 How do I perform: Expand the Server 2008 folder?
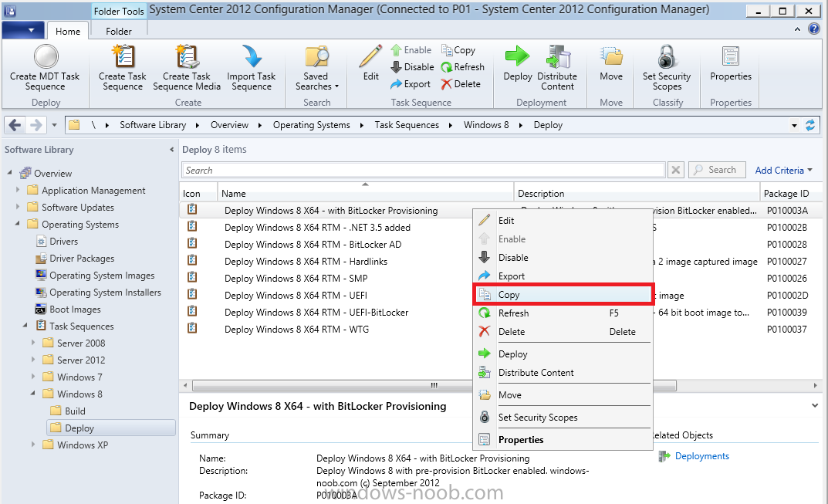pos(32,343)
